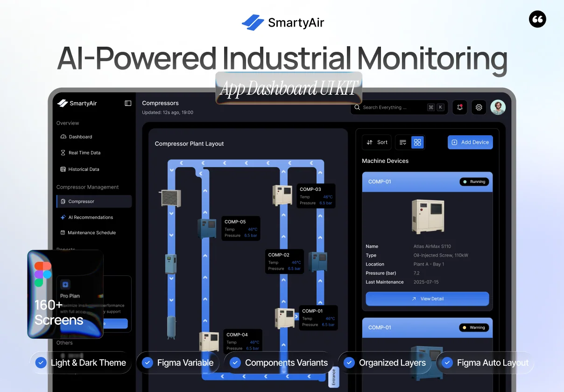Image resolution: width=564 pixels, height=392 pixels.
Task: Select COMP-05 compressor icon on layout
Action: click(x=207, y=229)
